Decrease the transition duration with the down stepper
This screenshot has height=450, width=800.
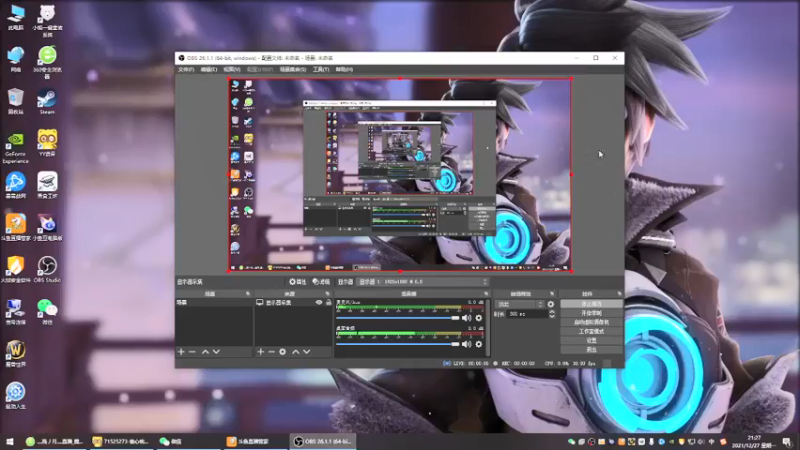click(x=552, y=316)
